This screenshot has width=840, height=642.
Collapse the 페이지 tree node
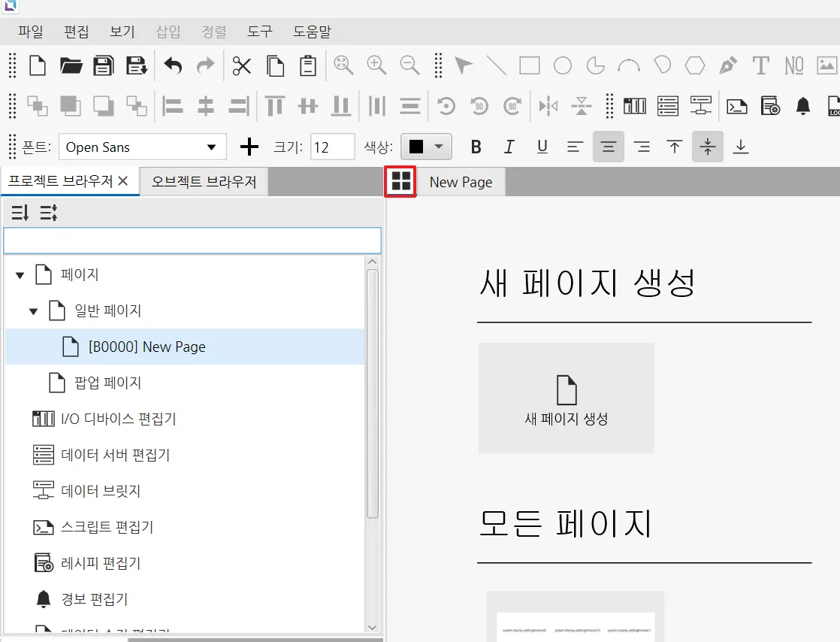click(20, 275)
